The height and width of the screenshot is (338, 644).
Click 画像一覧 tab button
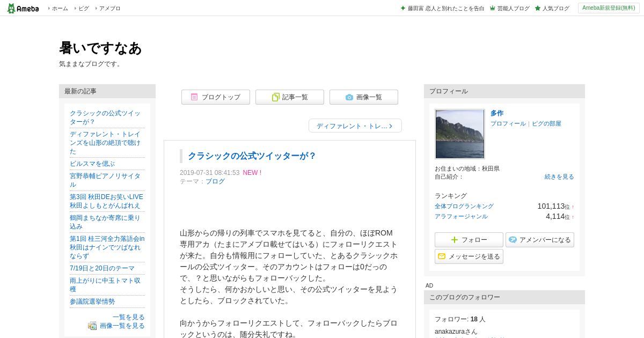(x=364, y=97)
